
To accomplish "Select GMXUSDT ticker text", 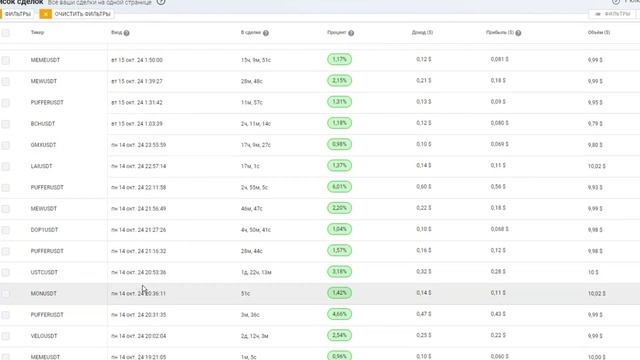I will click(x=43, y=145).
